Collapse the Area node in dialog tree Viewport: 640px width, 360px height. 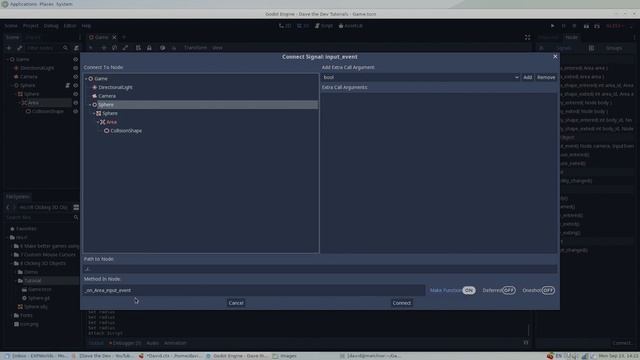click(98, 122)
